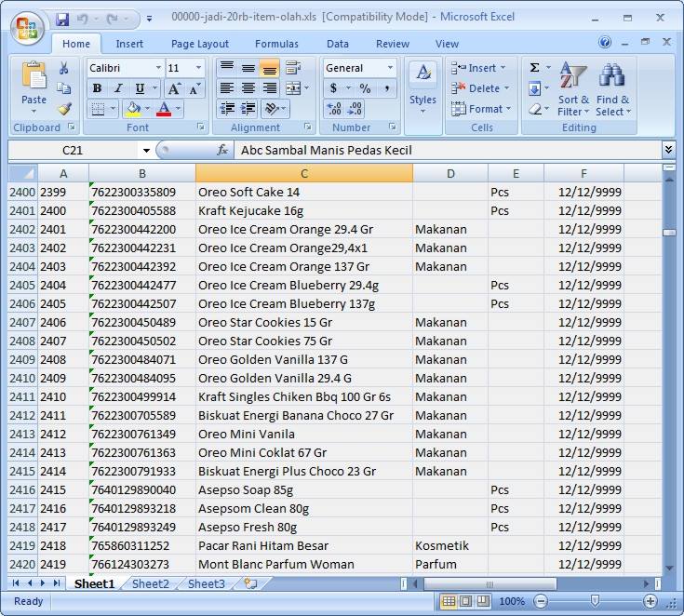Toggle Italic formatting

tap(118, 88)
